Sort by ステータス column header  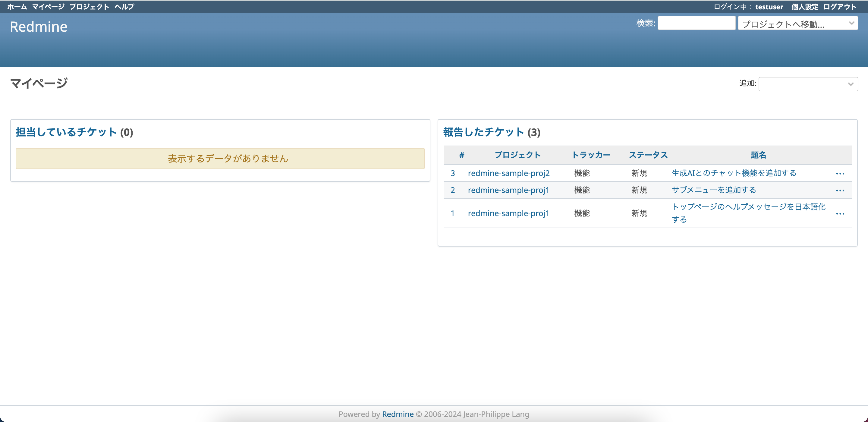pyautogui.click(x=648, y=155)
